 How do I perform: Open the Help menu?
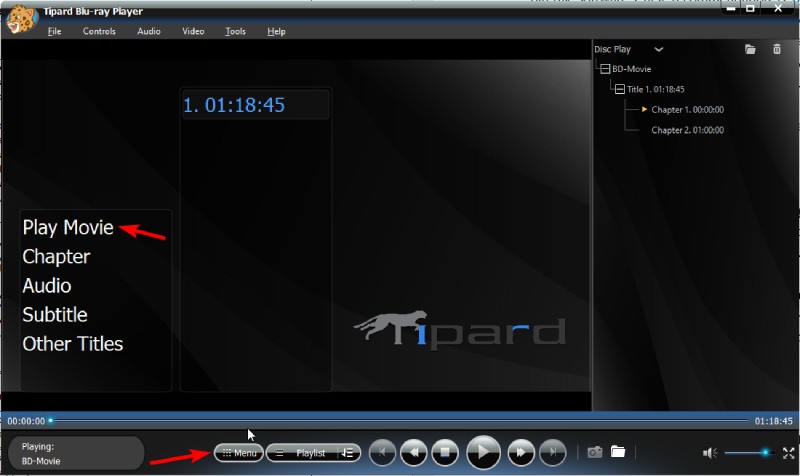276,31
